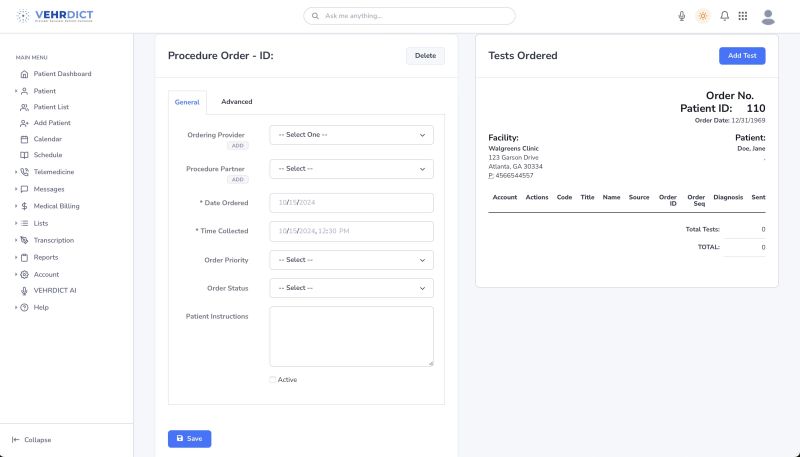Click the Source column header

coord(639,197)
